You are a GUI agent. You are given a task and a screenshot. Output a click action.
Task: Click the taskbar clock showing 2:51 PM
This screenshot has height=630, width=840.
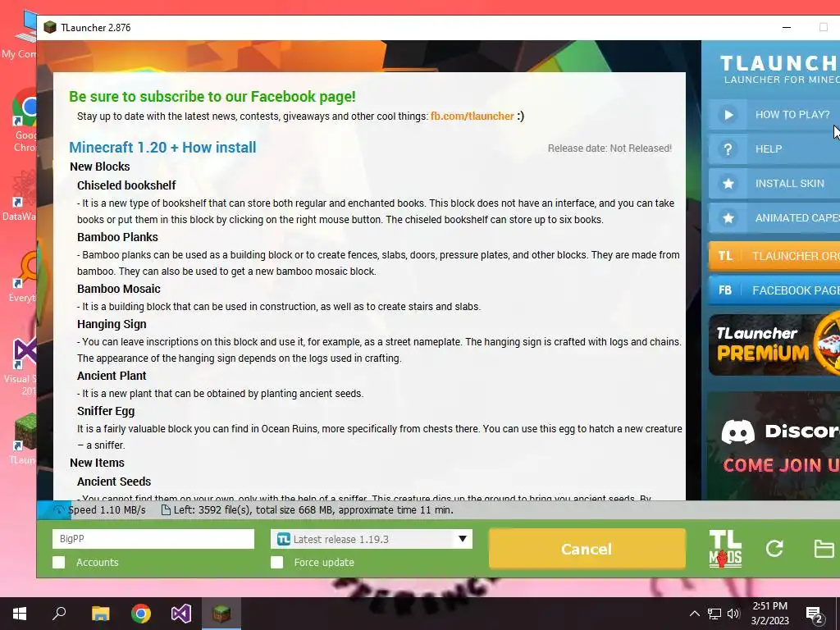(769, 614)
